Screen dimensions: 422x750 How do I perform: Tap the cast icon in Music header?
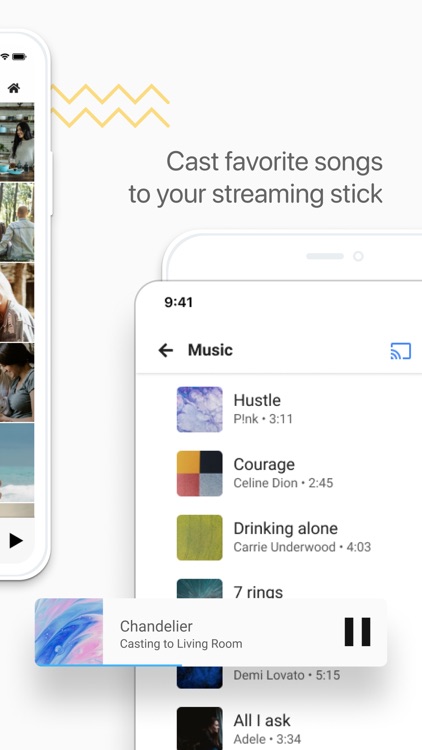click(400, 351)
